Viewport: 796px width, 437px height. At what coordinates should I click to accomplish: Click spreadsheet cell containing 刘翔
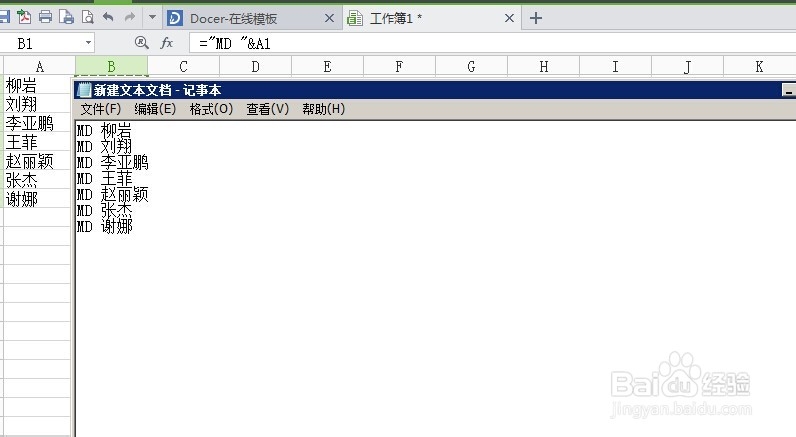tap(38, 104)
